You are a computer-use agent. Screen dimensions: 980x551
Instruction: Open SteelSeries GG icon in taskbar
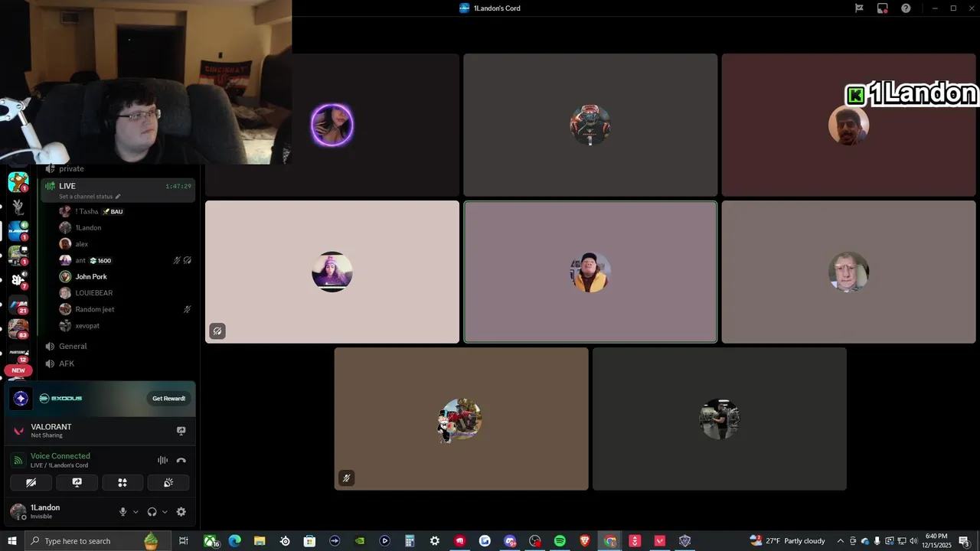(x=285, y=541)
